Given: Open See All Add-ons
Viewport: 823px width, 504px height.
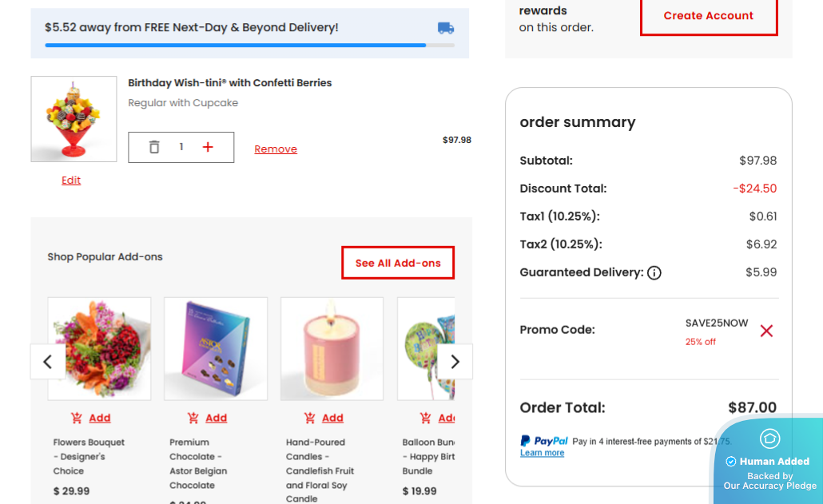Looking at the screenshot, I should tap(398, 262).
